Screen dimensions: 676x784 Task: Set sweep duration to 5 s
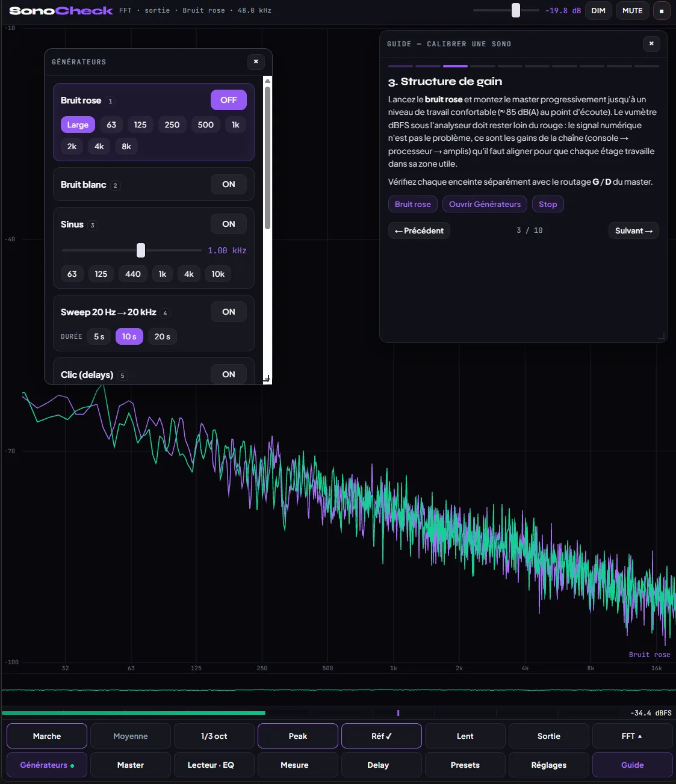click(x=99, y=336)
